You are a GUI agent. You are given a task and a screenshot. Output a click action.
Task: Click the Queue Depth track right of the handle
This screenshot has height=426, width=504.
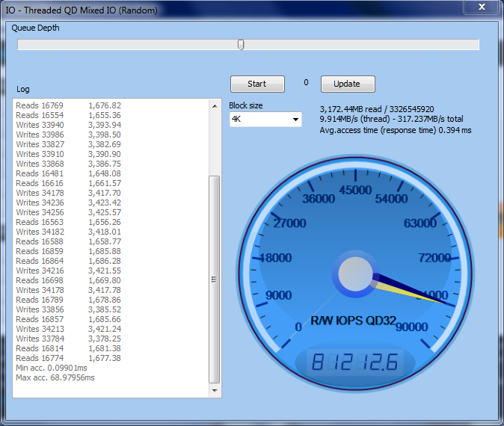[x=359, y=45]
